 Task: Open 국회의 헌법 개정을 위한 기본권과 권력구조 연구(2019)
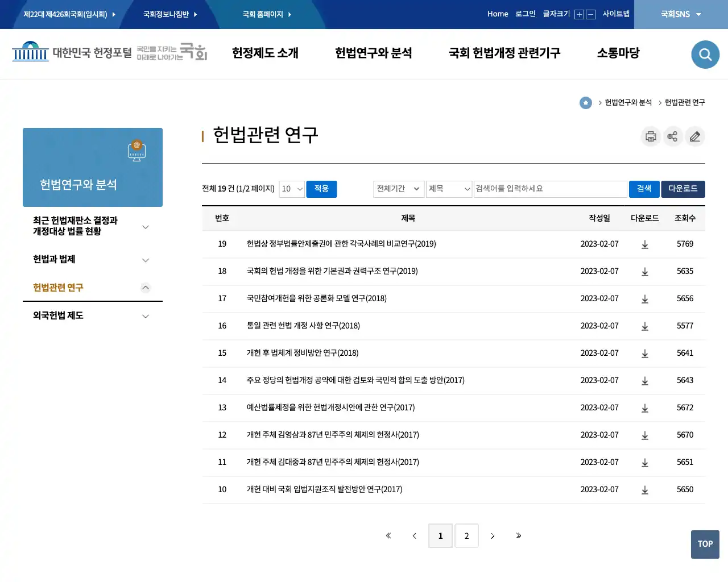tap(332, 271)
